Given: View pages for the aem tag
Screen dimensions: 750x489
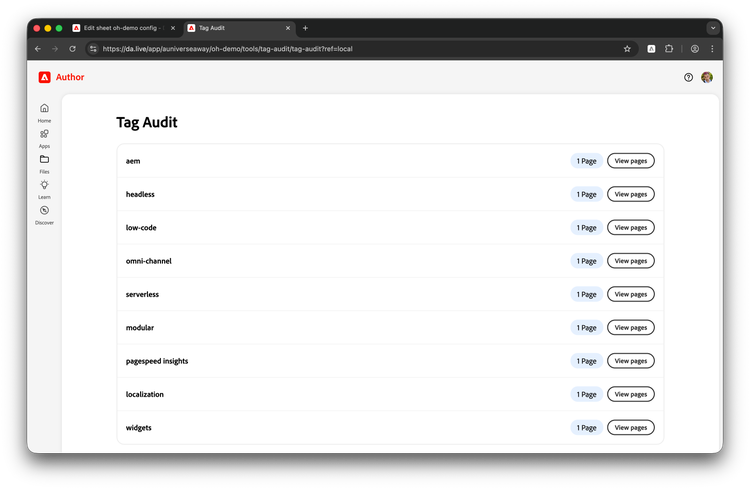Looking at the screenshot, I should [630, 161].
